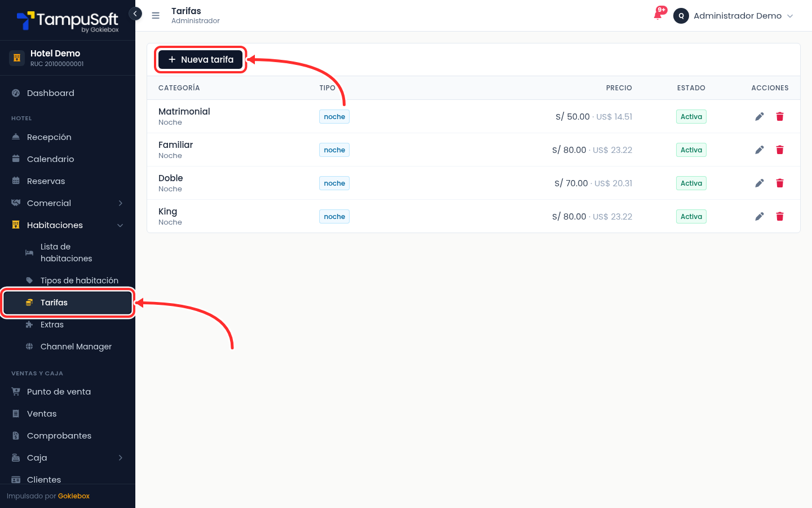Collapse the Habitaciones submenu
This screenshot has width=812, height=508.
(68, 225)
